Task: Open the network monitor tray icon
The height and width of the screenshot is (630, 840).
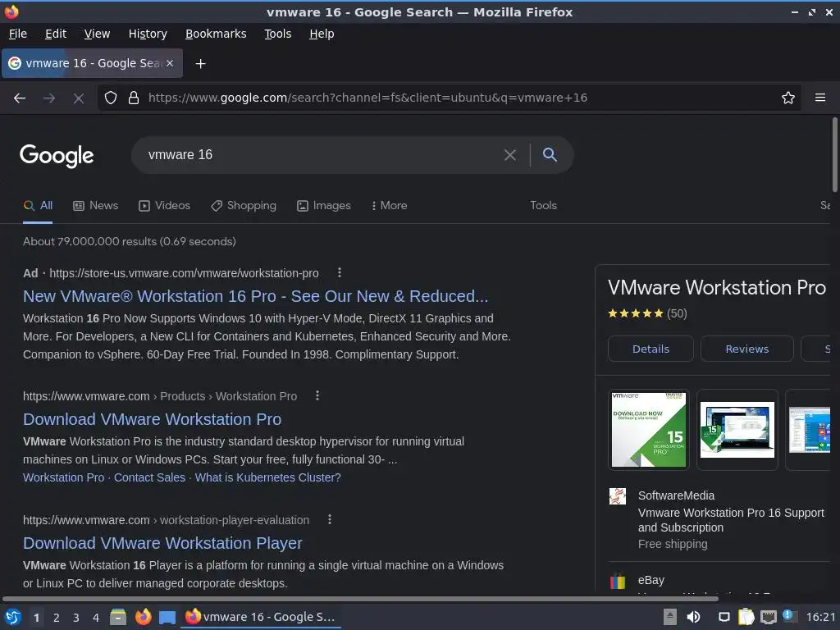Action: tap(768, 618)
